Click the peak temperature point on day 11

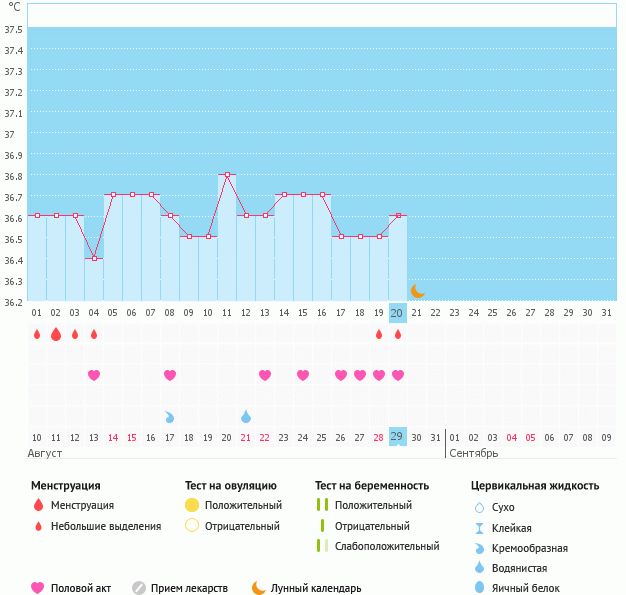(x=227, y=175)
